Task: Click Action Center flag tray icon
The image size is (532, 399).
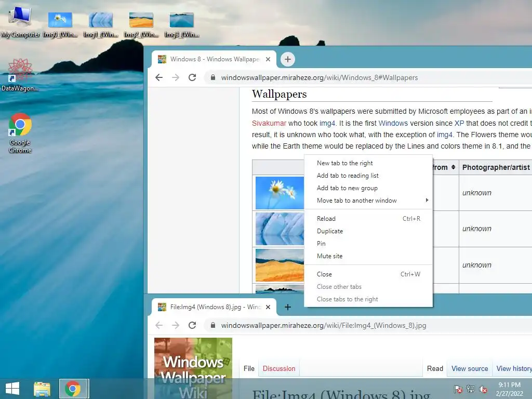Action: pyautogui.click(x=458, y=389)
